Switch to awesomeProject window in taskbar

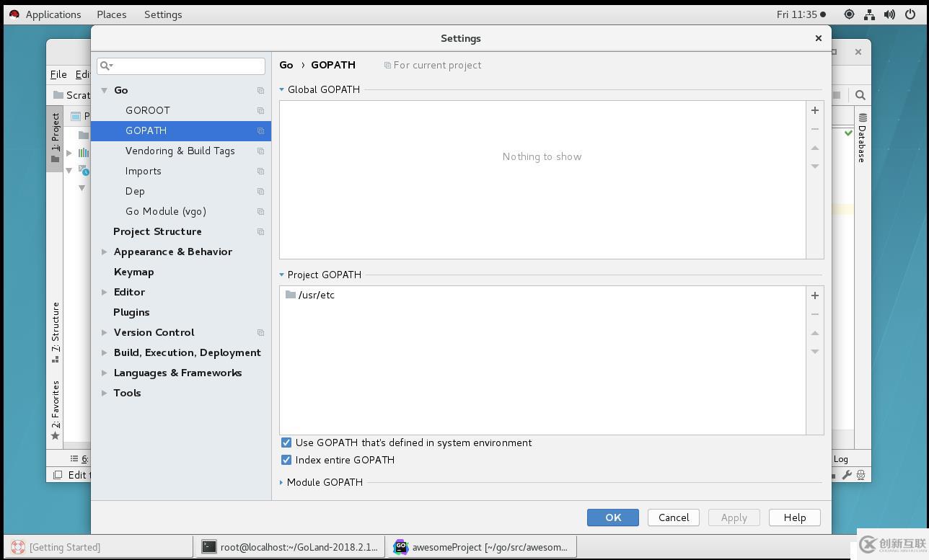point(481,547)
